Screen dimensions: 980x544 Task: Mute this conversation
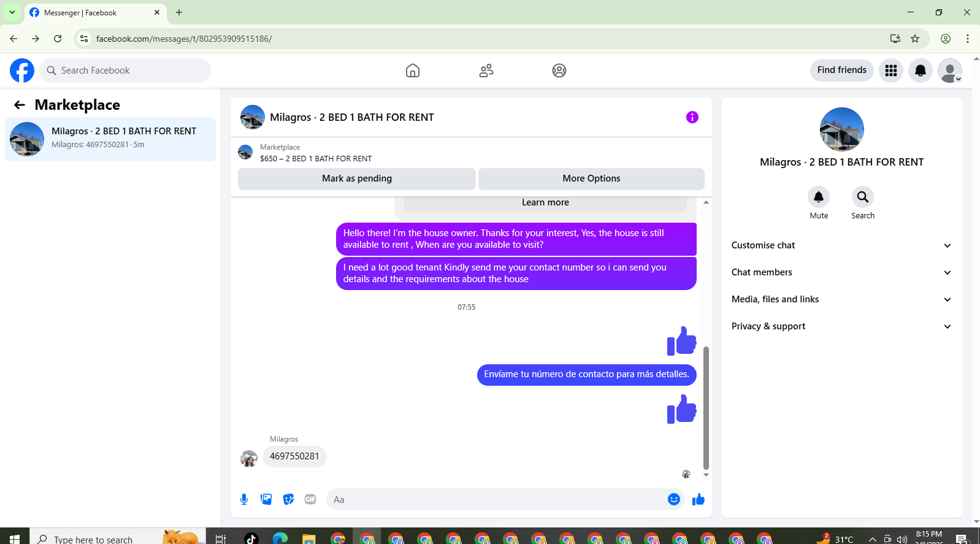click(819, 197)
